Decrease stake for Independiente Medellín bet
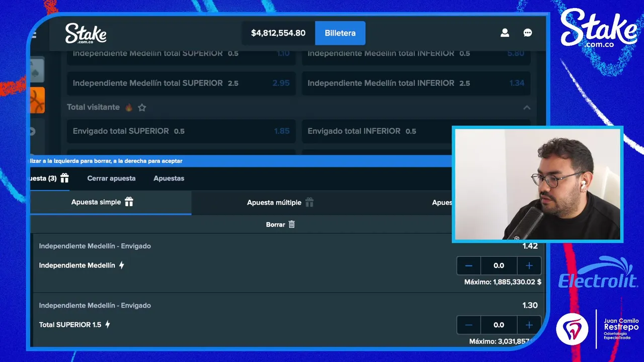Viewport: 644px width, 362px height. pyautogui.click(x=469, y=265)
